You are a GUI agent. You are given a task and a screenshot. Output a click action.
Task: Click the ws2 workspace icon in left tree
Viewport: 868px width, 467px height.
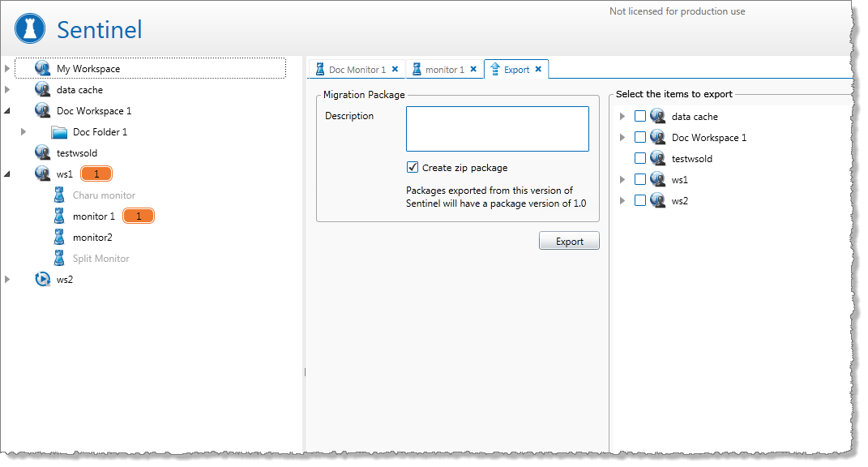tap(43, 280)
